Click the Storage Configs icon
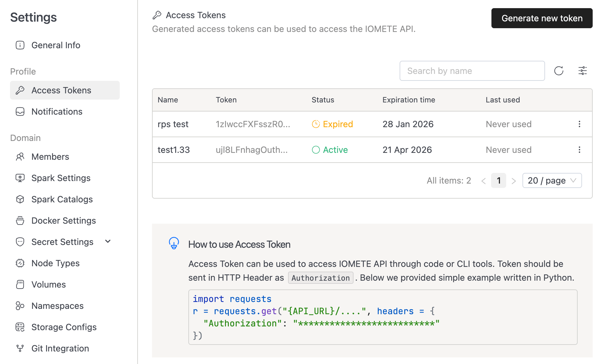Image resolution: width=598 pixels, height=364 pixels. [x=20, y=327]
